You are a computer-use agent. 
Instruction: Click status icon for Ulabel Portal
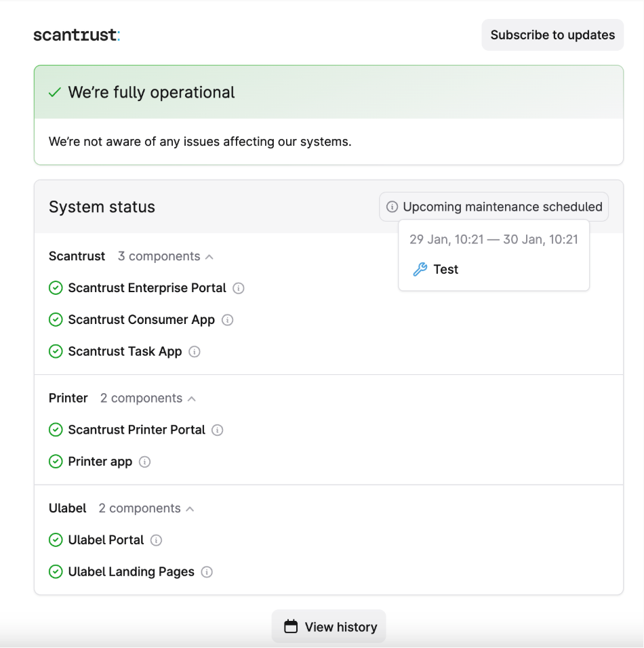[56, 540]
